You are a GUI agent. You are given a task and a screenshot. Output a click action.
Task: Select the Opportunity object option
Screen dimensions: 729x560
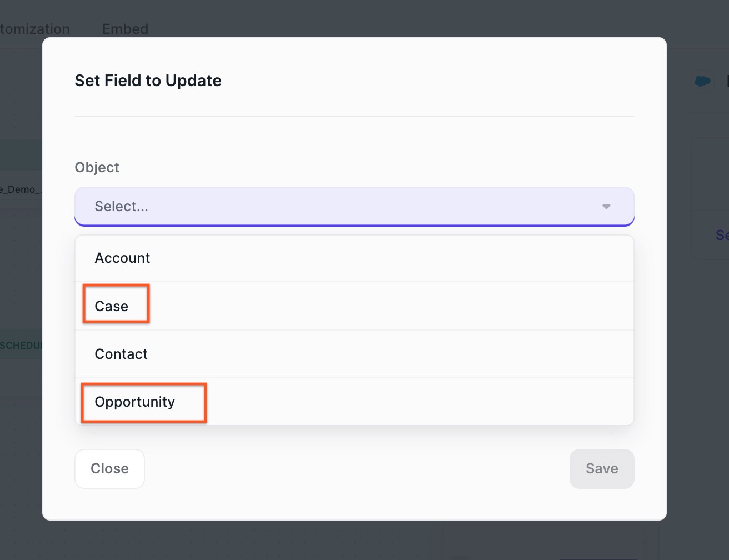pyautogui.click(x=354, y=402)
